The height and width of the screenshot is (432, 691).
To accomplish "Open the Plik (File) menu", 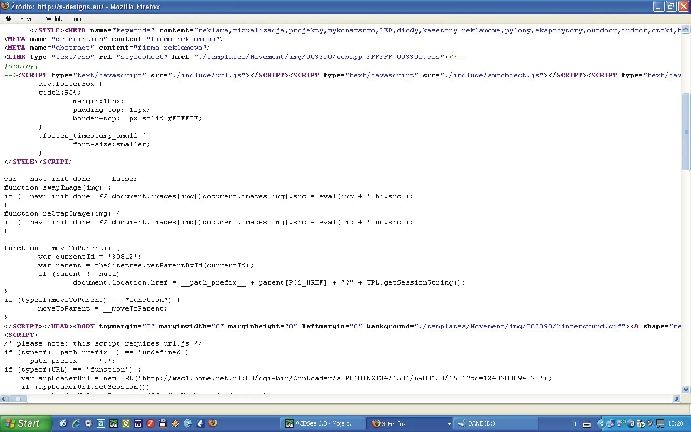I will (x=8, y=19).
